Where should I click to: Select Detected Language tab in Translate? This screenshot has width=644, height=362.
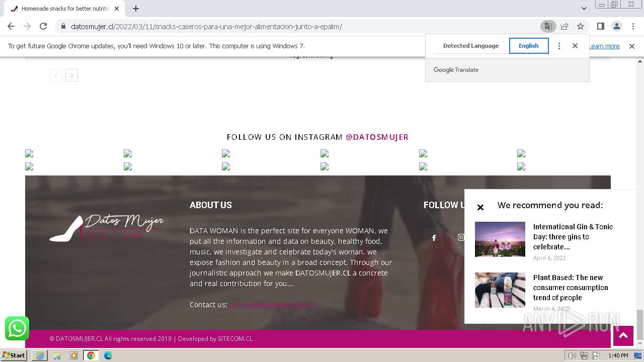click(471, 46)
